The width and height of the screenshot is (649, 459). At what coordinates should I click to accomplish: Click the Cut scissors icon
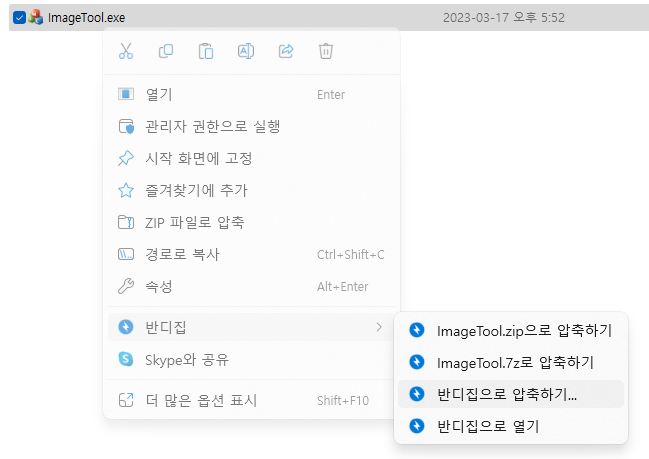tap(126, 51)
